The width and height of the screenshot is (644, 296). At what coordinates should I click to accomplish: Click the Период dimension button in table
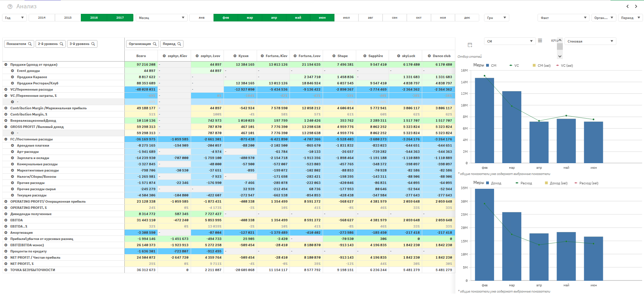(172, 44)
